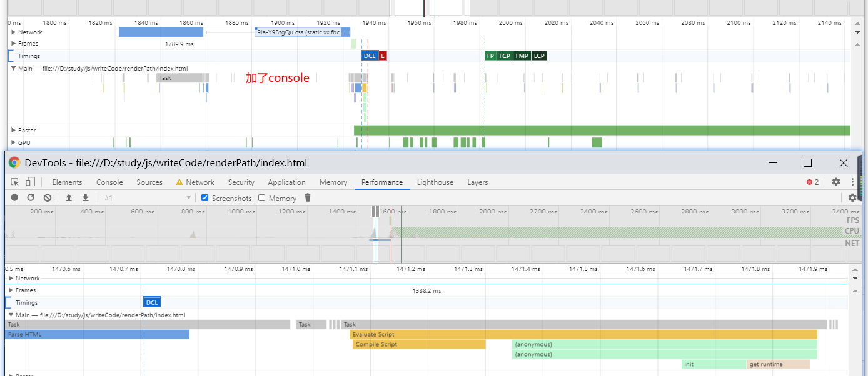
Task: Maximize the DevTools window
Action: tap(807, 162)
